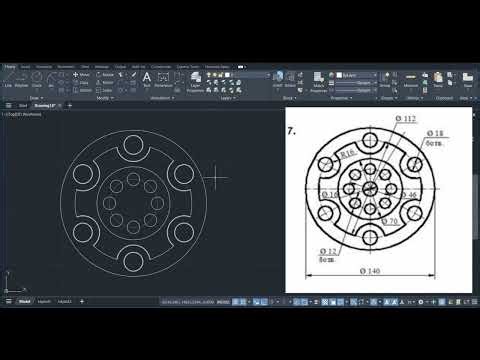
Task: Create new drawing tab with plus button
Action: point(70,106)
